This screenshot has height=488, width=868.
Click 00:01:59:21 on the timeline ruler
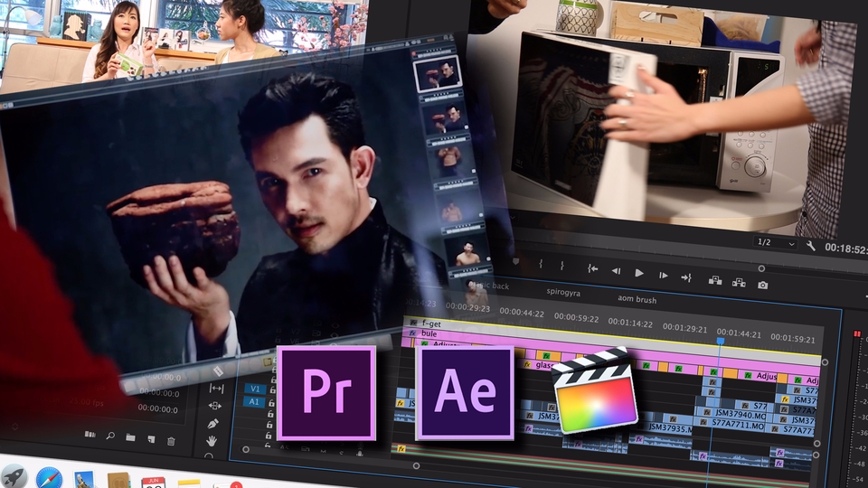(x=793, y=337)
